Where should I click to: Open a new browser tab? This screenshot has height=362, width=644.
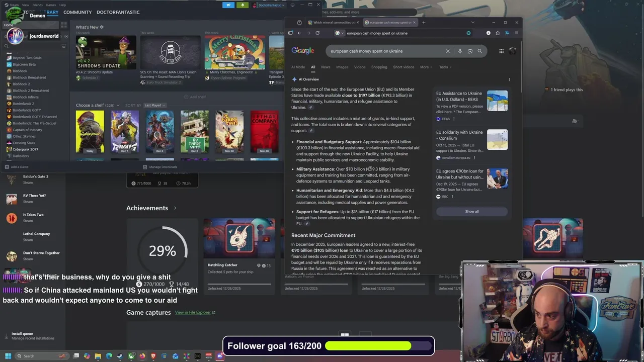click(x=424, y=22)
